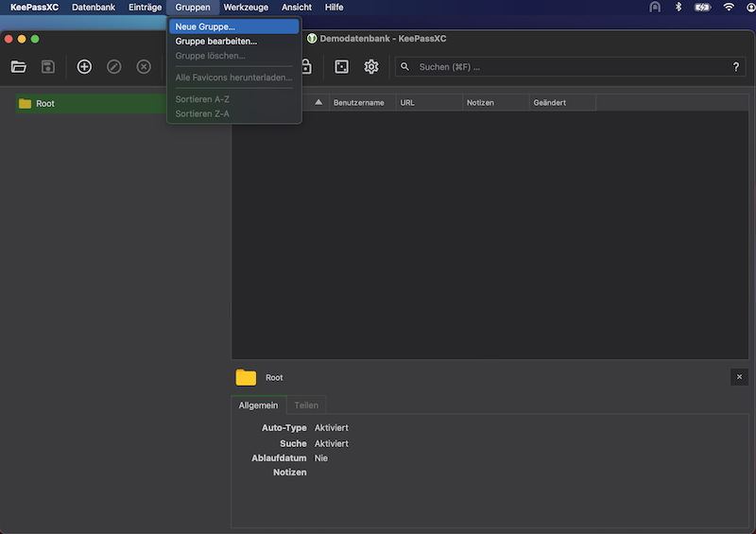Image resolution: width=756 pixels, height=534 pixels.
Task: Select the Root group in sidebar
Action: (x=45, y=104)
